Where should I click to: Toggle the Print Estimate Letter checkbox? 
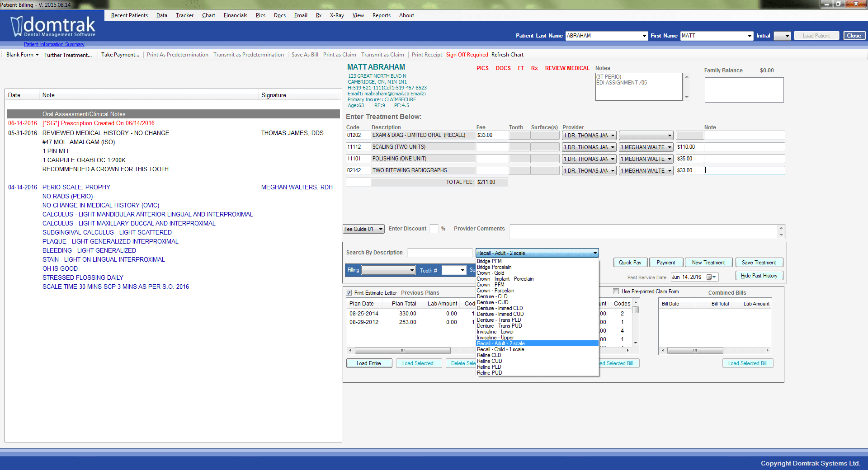[x=349, y=293]
